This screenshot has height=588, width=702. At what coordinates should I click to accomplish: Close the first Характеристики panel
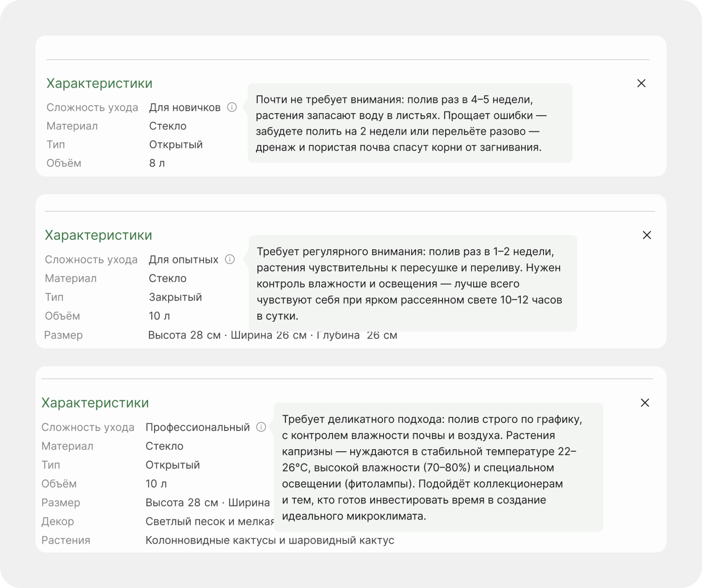coord(641,83)
